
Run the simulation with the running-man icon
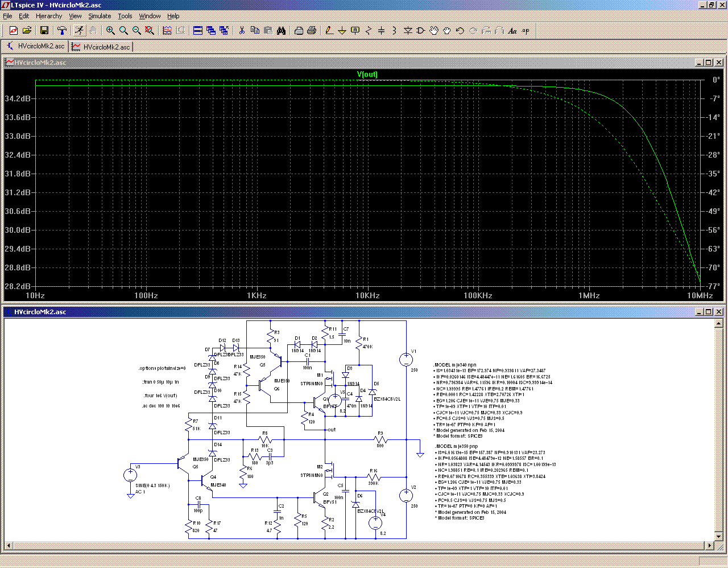[80, 31]
